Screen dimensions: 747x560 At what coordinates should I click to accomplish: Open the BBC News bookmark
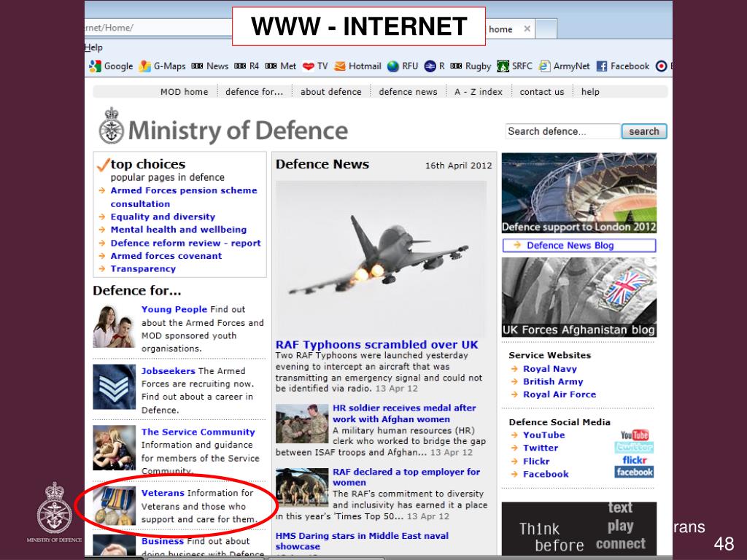tap(209, 66)
